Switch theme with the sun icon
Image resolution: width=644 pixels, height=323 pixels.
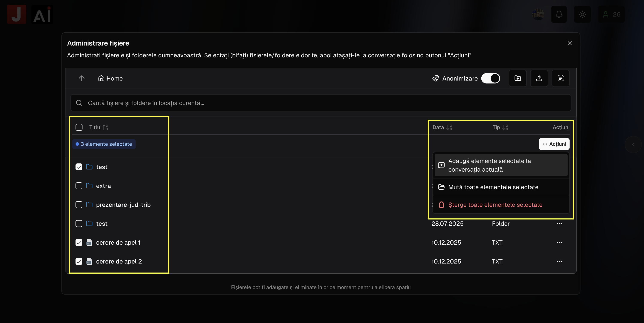582,15
